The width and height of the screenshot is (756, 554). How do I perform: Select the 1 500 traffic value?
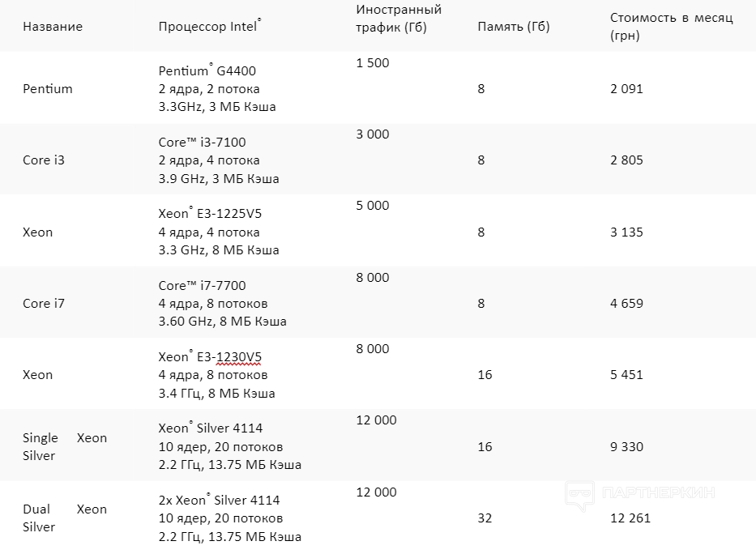(373, 63)
